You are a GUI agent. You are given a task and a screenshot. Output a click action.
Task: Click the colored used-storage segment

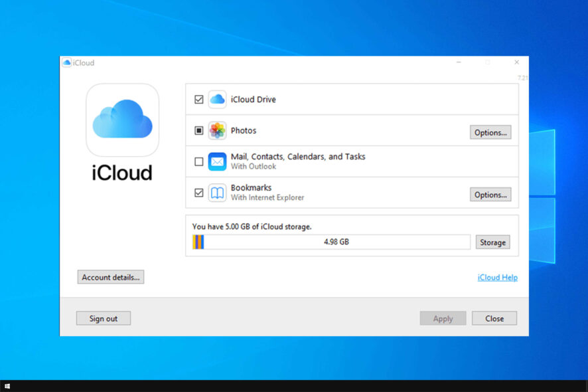[198, 243]
